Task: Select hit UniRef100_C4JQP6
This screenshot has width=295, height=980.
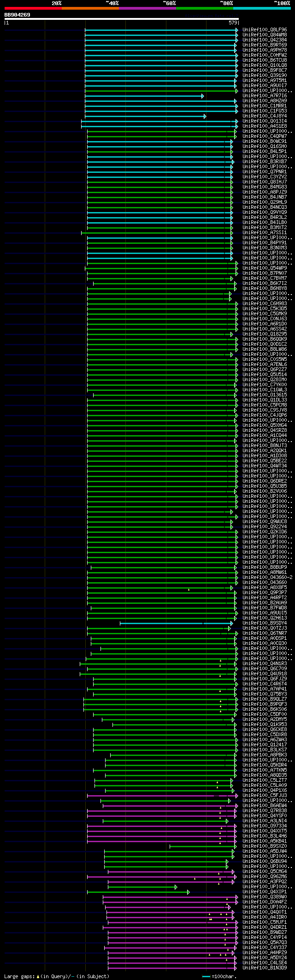Action: tap(265, 415)
